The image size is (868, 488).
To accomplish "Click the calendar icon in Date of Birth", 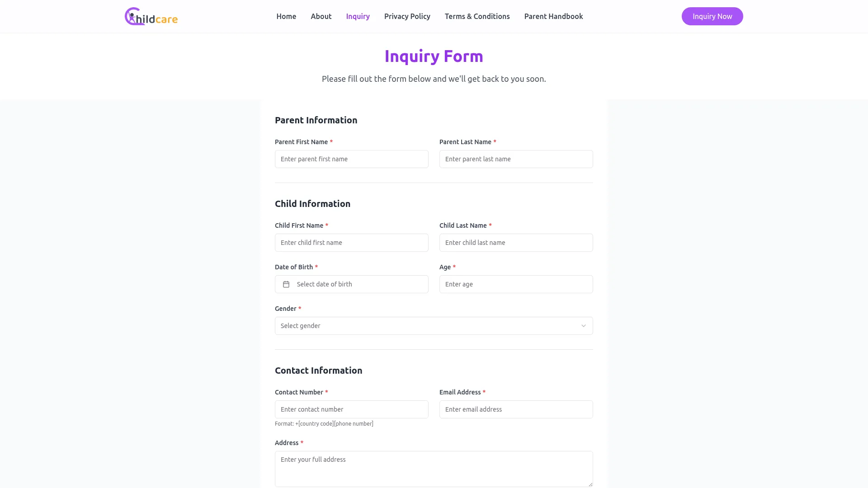I will pos(286,284).
